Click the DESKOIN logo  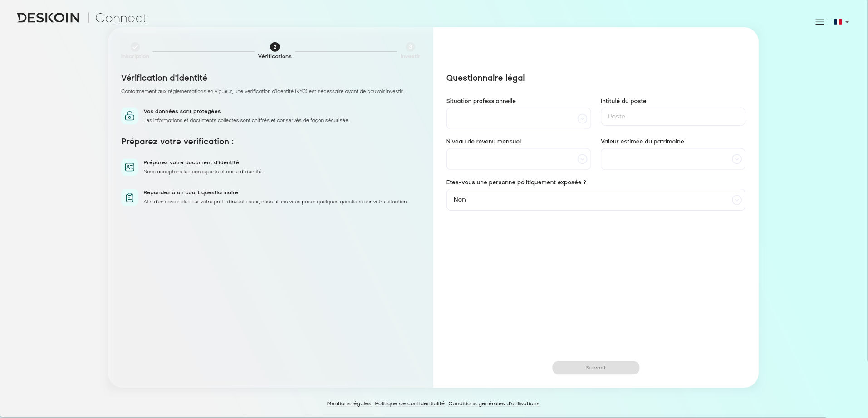[x=48, y=17]
